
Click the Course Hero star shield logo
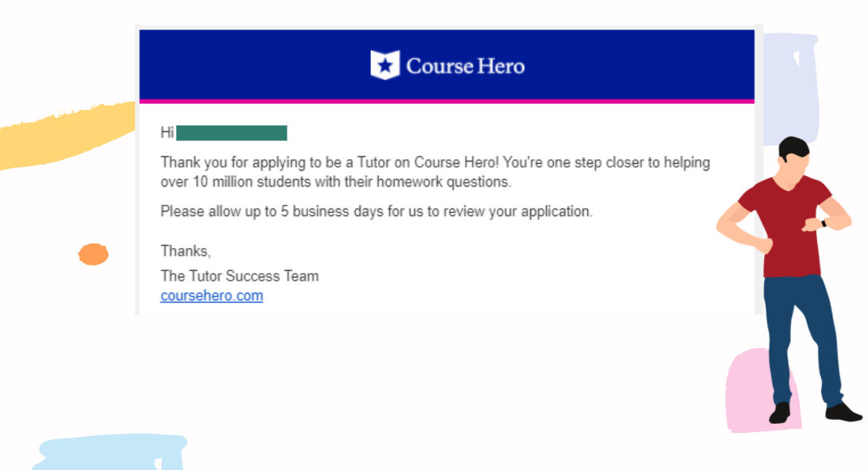tap(385, 65)
